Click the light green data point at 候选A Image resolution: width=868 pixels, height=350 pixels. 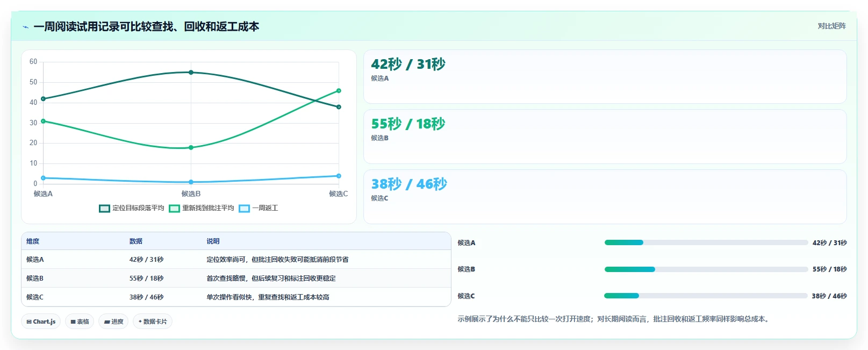(x=43, y=121)
